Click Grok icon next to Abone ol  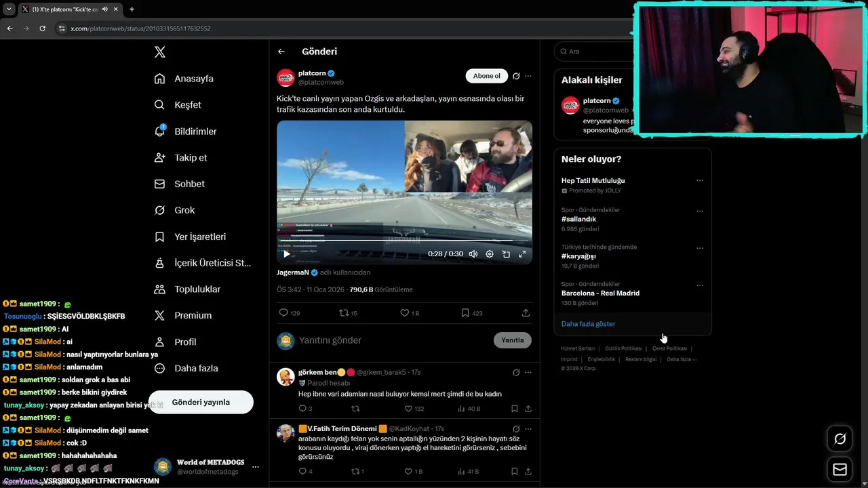(x=516, y=76)
